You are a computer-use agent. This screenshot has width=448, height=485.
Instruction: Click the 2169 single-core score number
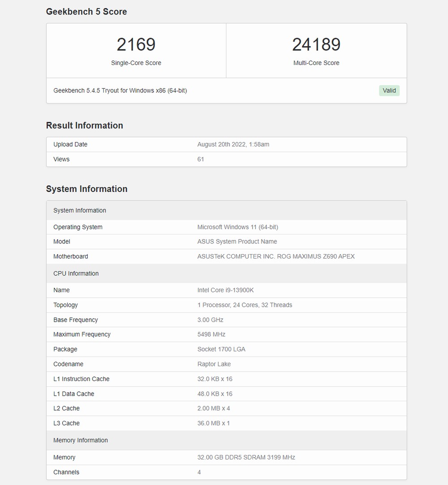[x=136, y=44]
